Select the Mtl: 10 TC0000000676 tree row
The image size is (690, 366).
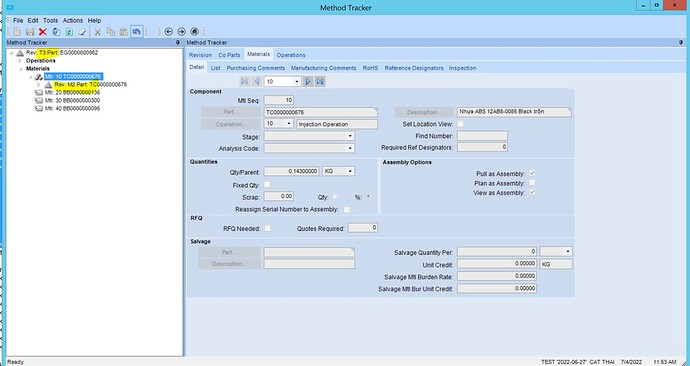click(x=73, y=77)
